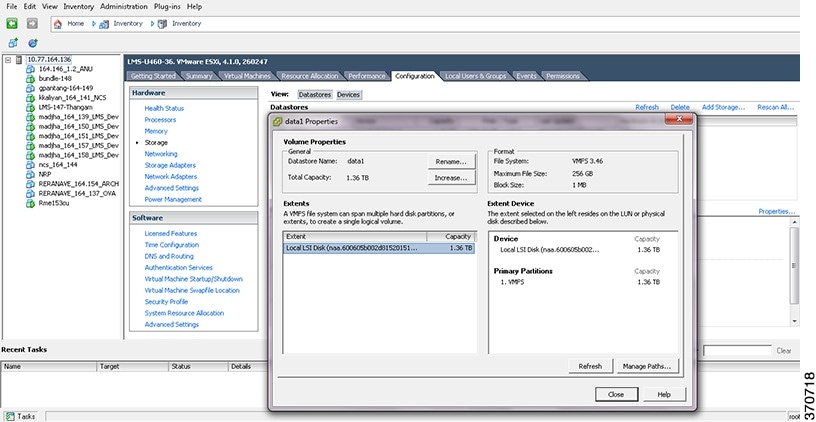Select VM kkaliyan_164_141_NCS
The height and width of the screenshot is (422, 816).
(72, 98)
